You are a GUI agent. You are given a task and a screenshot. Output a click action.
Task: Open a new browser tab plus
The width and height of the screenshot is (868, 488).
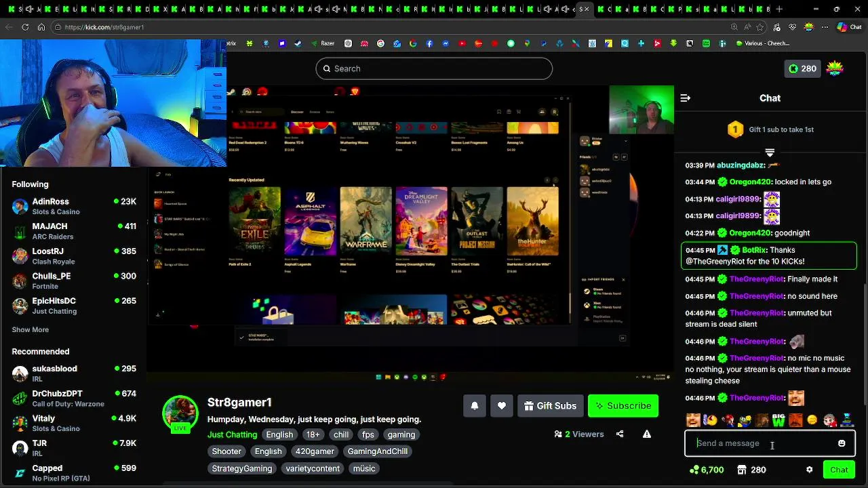coord(779,9)
